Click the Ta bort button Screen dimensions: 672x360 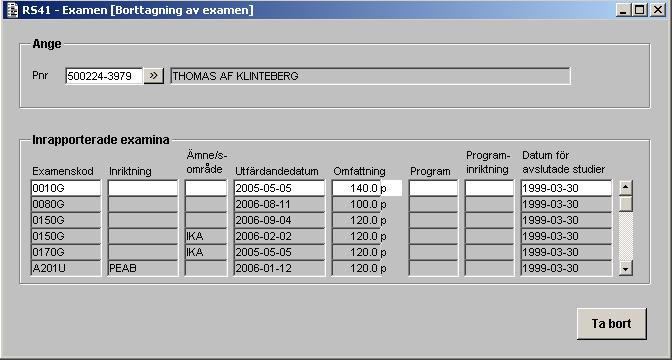612,324
